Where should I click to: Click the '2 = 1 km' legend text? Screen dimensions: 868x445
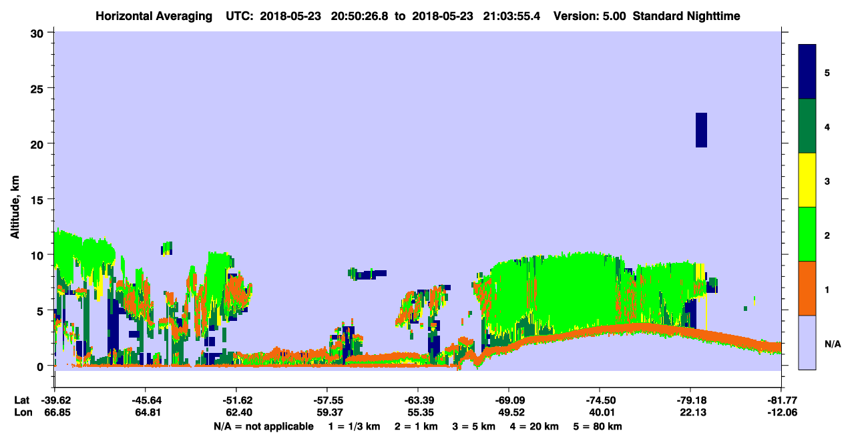415,426
